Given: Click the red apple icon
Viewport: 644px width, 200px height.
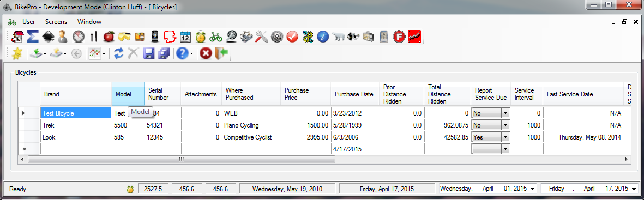Looking at the screenshot, I should point(109,37).
